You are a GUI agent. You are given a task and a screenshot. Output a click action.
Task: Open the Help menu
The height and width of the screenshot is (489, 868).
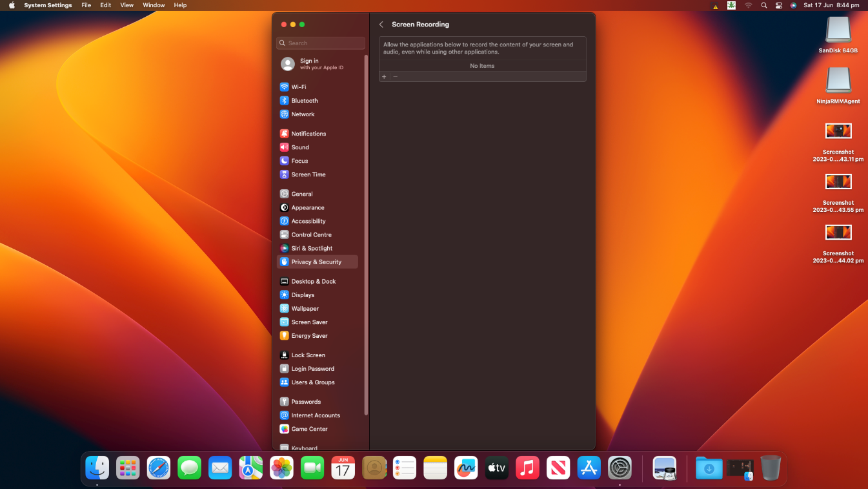181,5
